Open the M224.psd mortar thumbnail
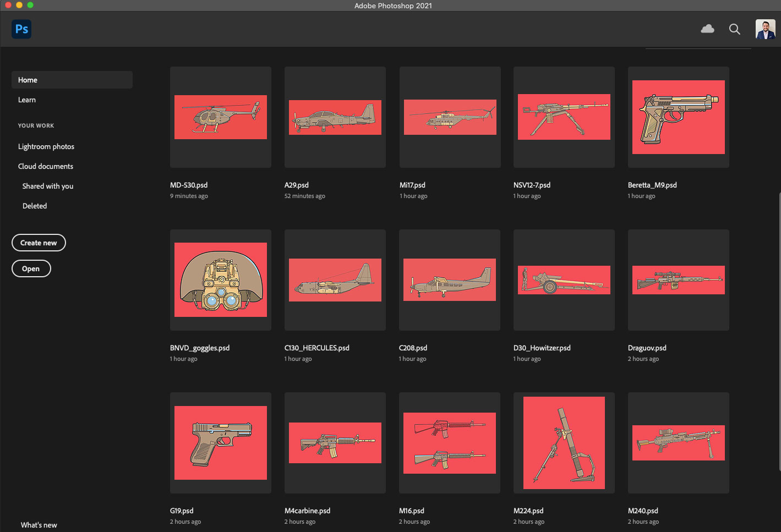 coord(564,443)
